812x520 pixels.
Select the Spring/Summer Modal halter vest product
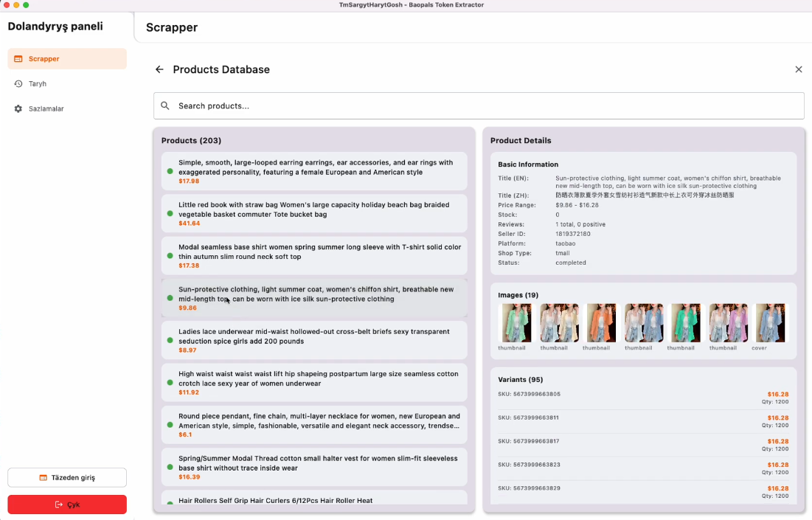pos(314,467)
